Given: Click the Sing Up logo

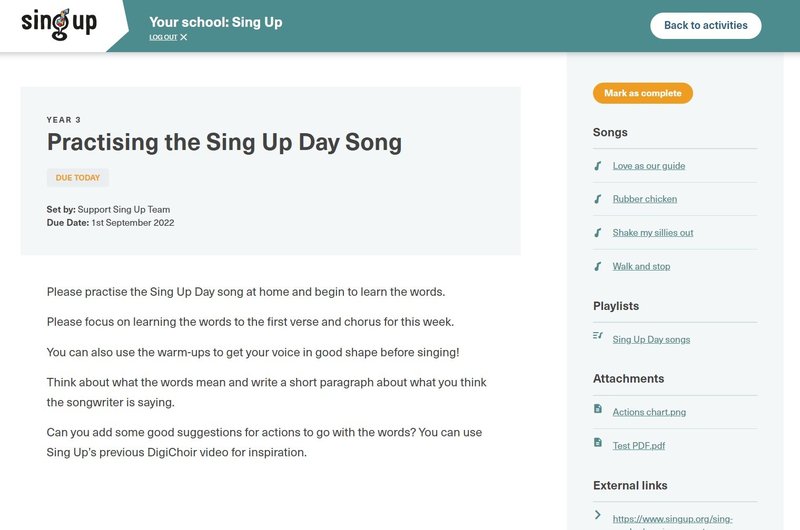Looking at the screenshot, I should click(59, 22).
